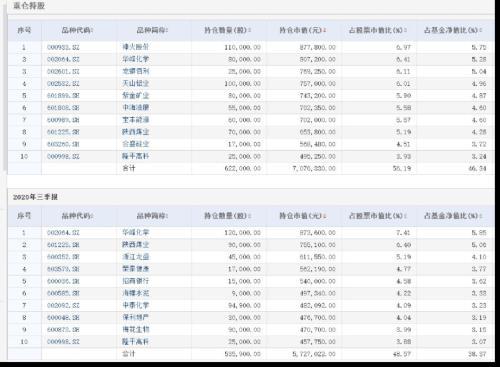Sort 2020年三季报 table by 持仓市值(元) arrow

pos(325,216)
